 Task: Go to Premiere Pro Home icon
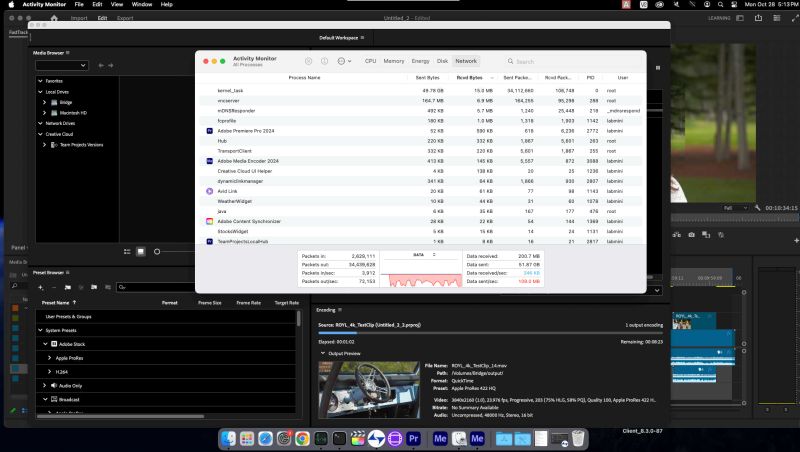coord(54,18)
